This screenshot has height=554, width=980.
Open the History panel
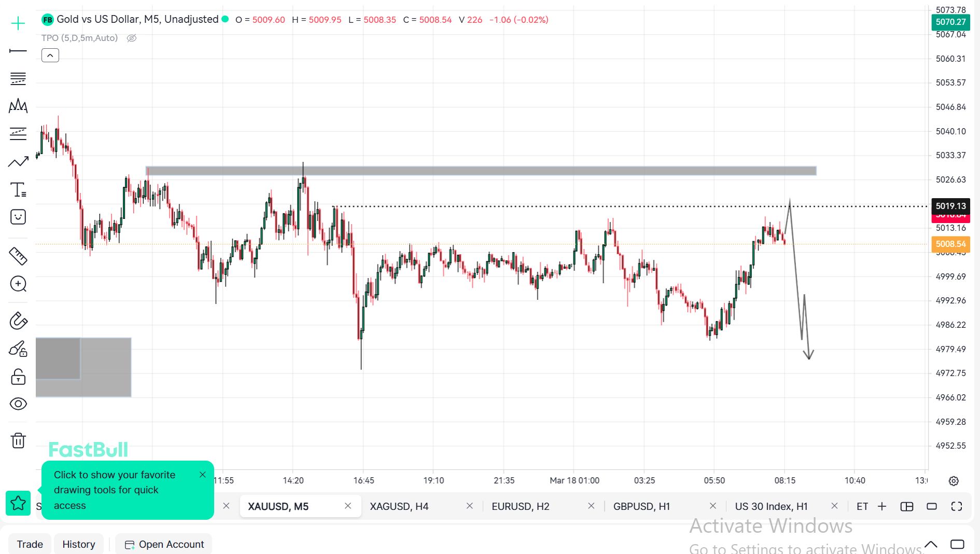[79, 544]
